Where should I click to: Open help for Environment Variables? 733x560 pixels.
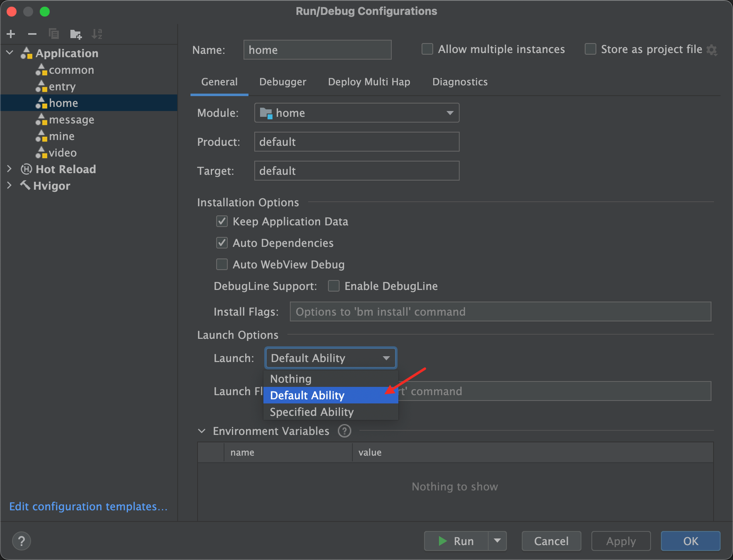pos(345,431)
